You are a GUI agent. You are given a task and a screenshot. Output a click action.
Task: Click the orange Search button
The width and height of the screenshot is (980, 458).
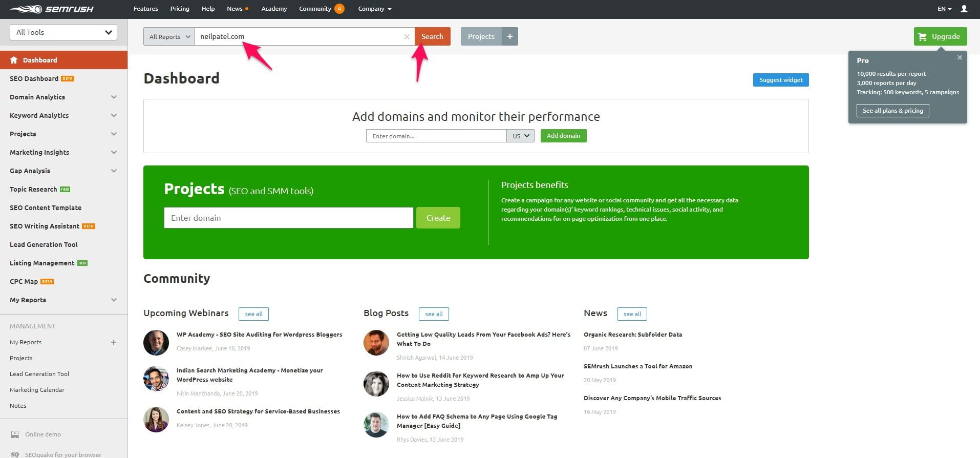click(x=432, y=36)
